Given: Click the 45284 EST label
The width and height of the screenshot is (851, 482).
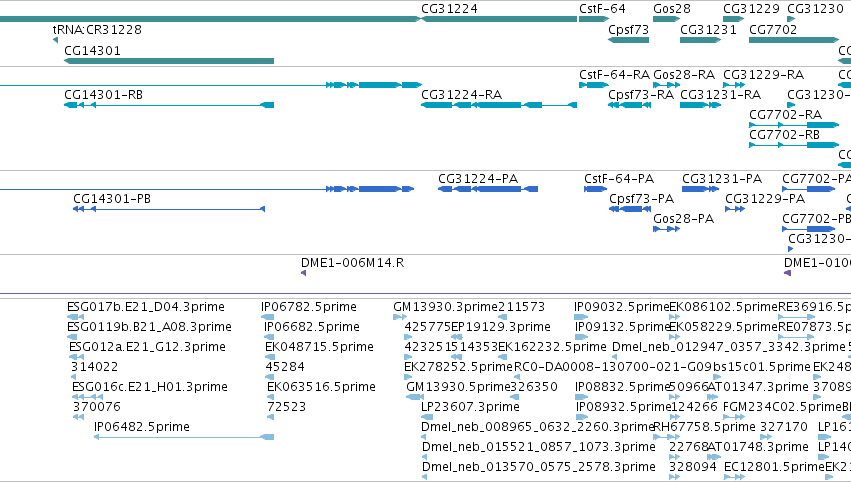Looking at the screenshot, I should pyautogui.click(x=285, y=367).
